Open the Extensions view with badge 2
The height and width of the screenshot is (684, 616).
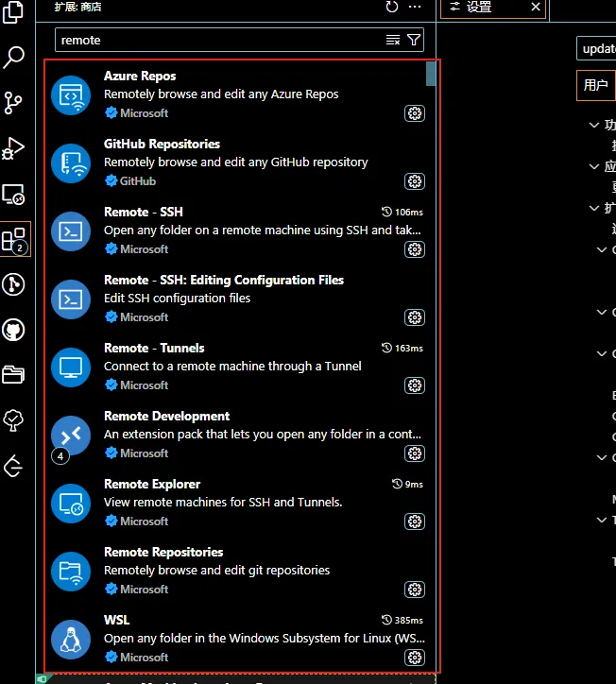tap(15, 239)
